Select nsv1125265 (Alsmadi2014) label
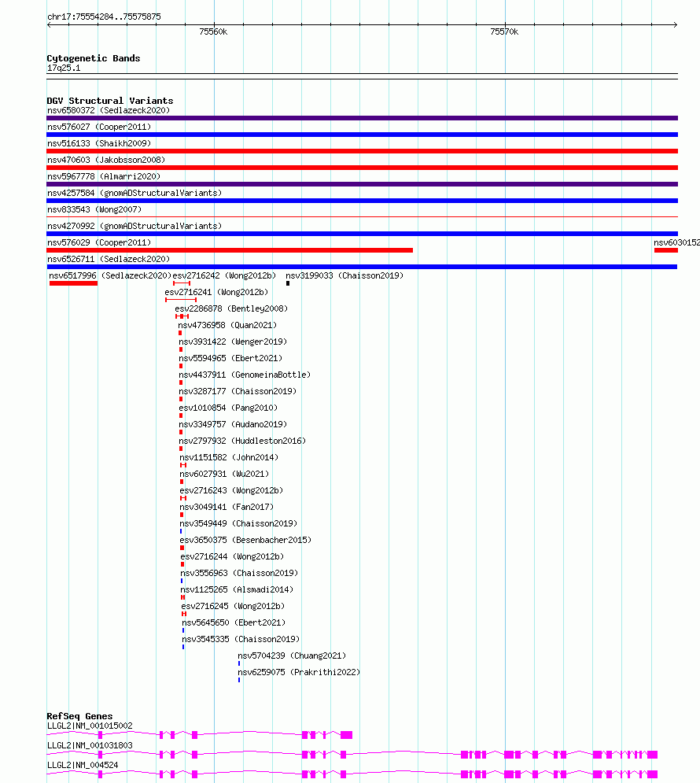This screenshot has height=783, width=700. pos(237,589)
